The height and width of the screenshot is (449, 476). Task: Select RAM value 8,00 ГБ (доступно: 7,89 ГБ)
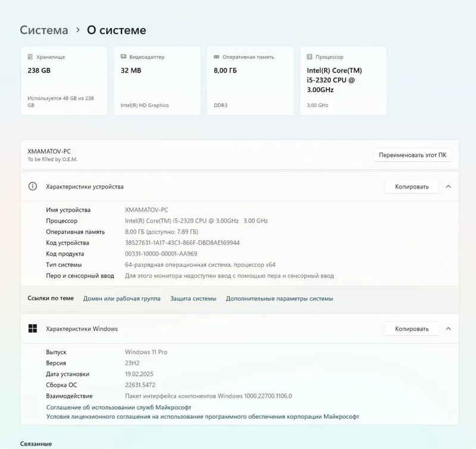[161, 232]
